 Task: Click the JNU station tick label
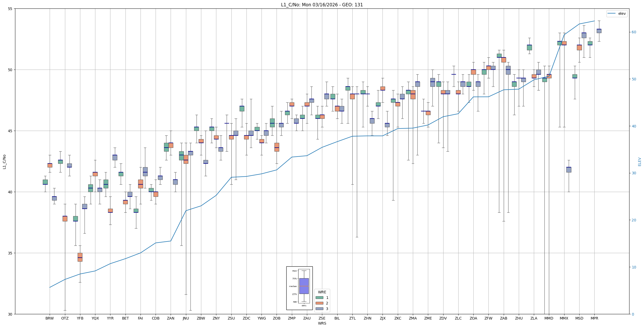coord(186,318)
